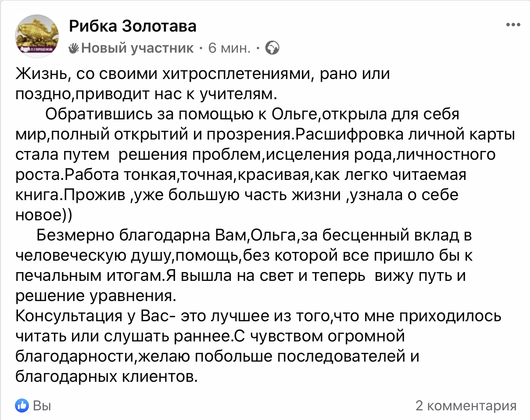Show who reacted via Вы label

[43, 406]
